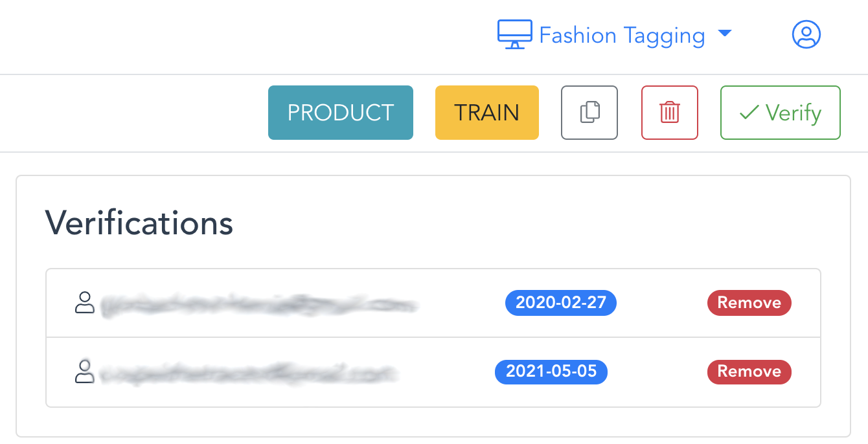Click the 2021-05-05 date badge

click(x=551, y=372)
